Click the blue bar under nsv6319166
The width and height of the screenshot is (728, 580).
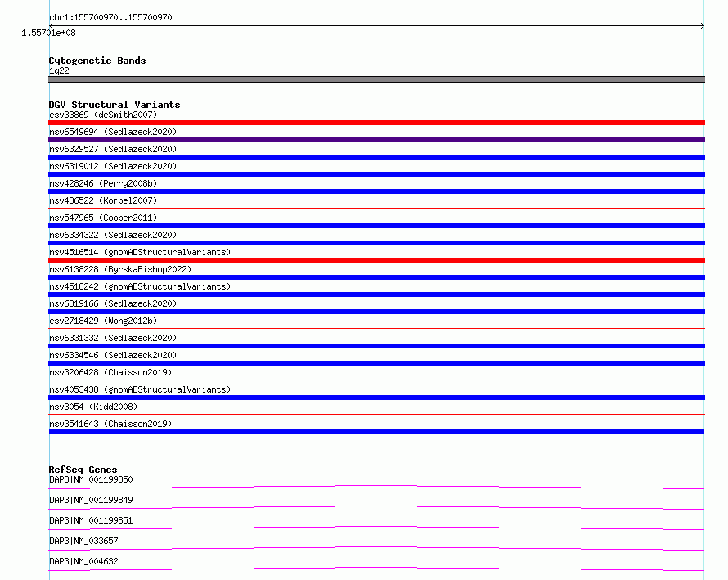(376, 312)
